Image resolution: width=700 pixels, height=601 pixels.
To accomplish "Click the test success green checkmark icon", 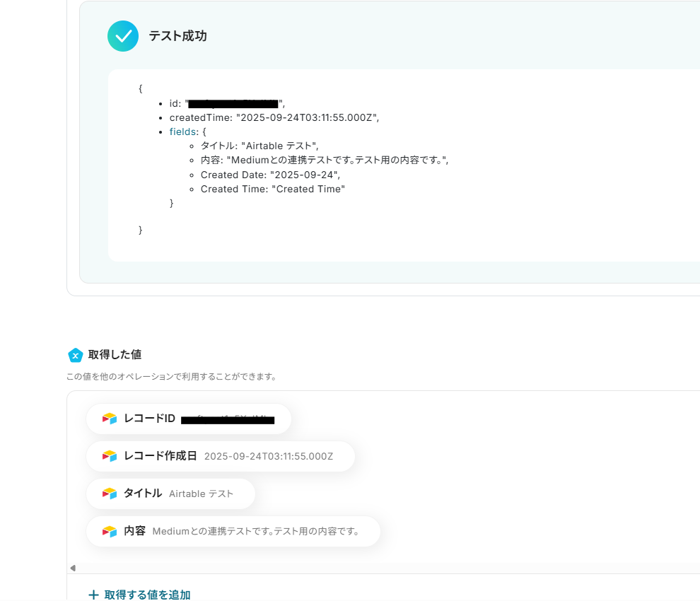I will click(x=123, y=36).
